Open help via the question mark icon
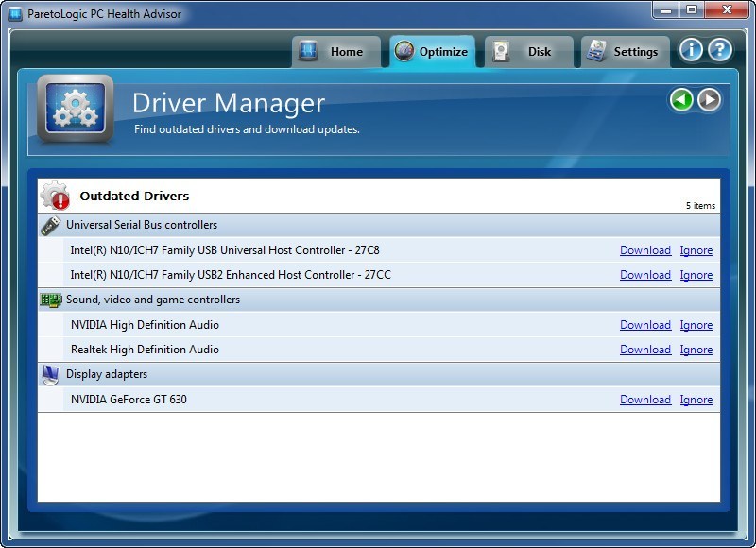The height and width of the screenshot is (548, 756). pyautogui.click(x=720, y=51)
